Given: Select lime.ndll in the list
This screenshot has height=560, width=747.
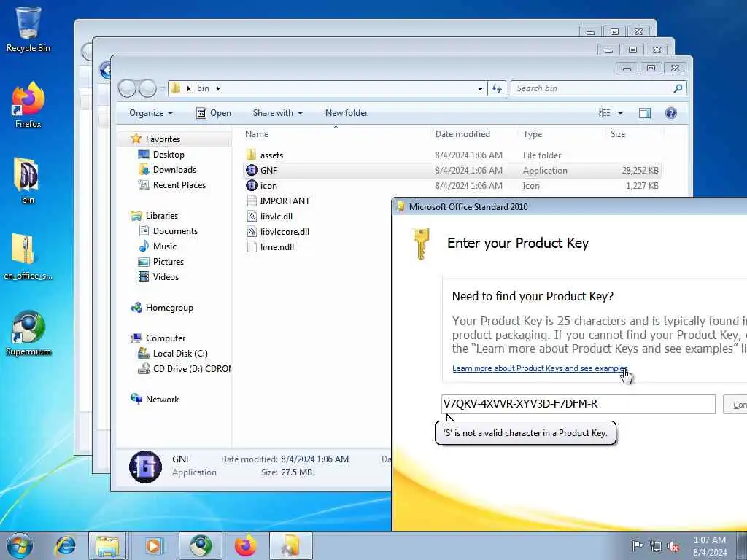Looking at the screenshot, I should pos(276,246).
